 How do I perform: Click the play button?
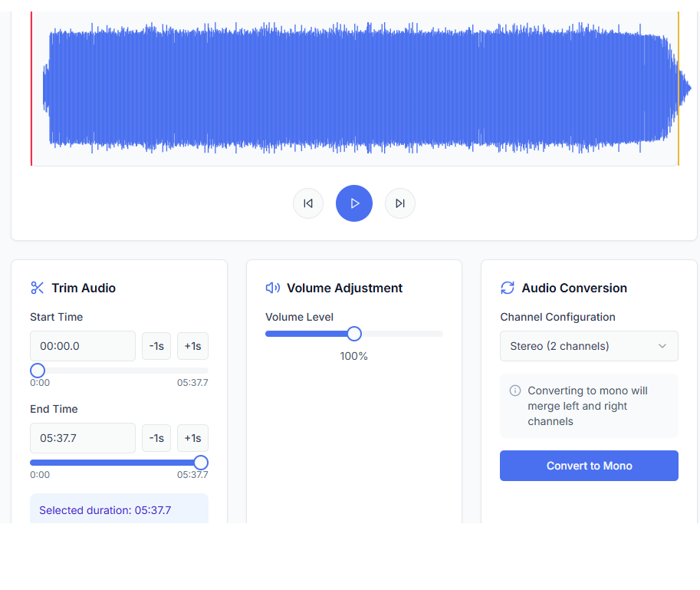click(x=354, y=203)
